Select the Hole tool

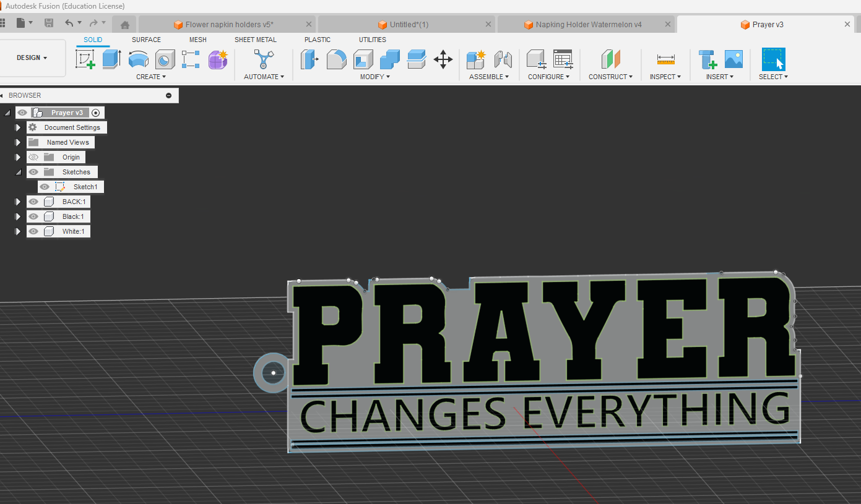point(165,60)
